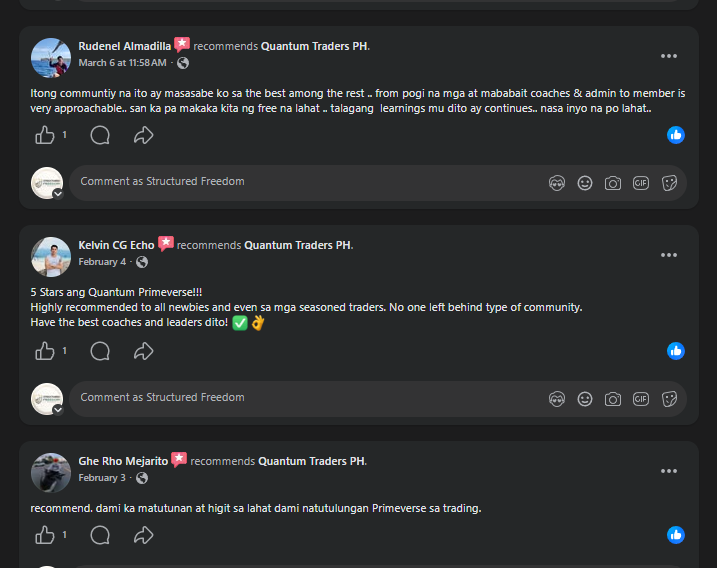Share Ghe Rho Mejarito's recommendation post
This screenshot has width=717, height=568.
pos(144,535)
